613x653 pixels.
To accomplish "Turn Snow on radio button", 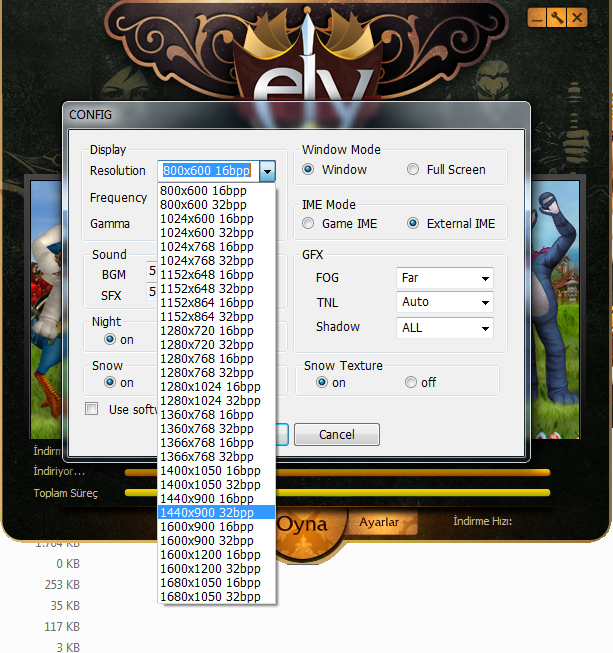I will click(110, 382).
